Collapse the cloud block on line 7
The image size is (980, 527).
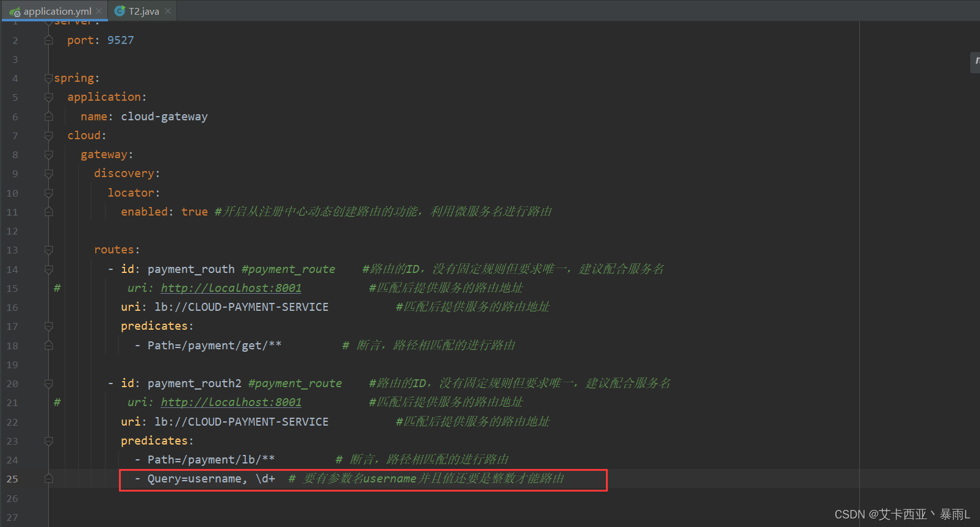[49, 136]
